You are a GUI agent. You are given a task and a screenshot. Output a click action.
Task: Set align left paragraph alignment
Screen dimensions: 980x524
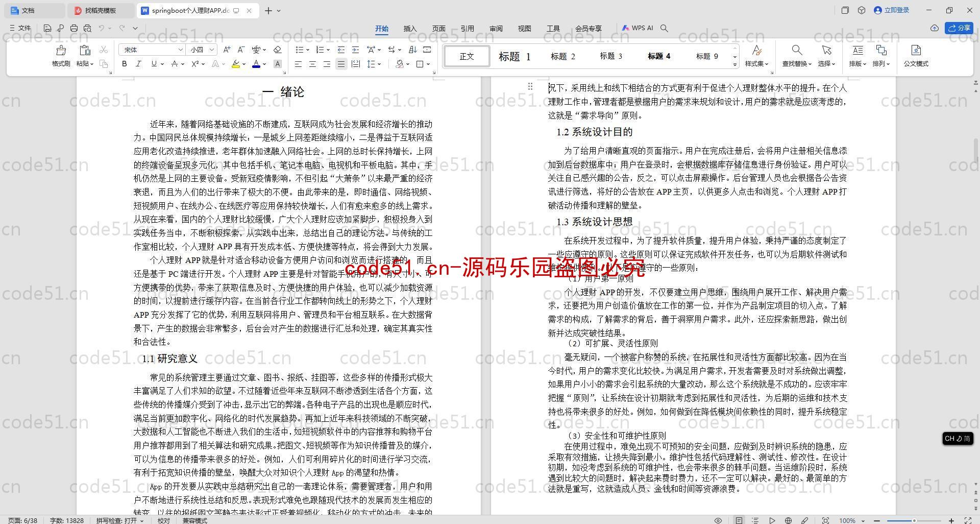coord(298,64)
